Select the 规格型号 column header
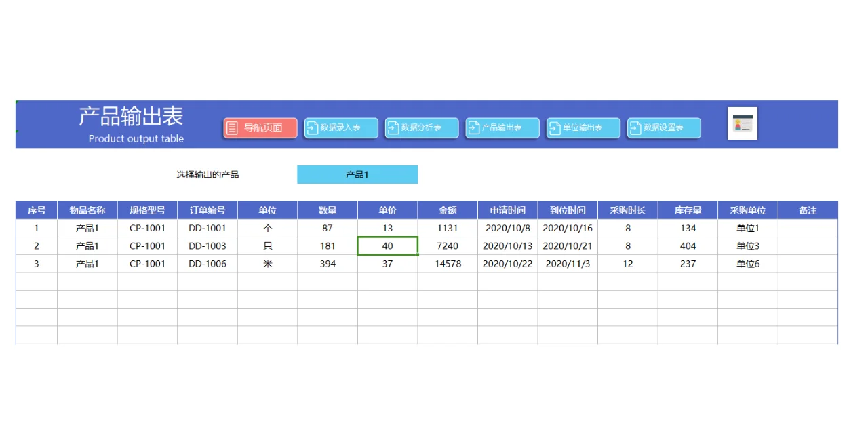The height and width of the screenshot is (434, 868). click(147, 210)
